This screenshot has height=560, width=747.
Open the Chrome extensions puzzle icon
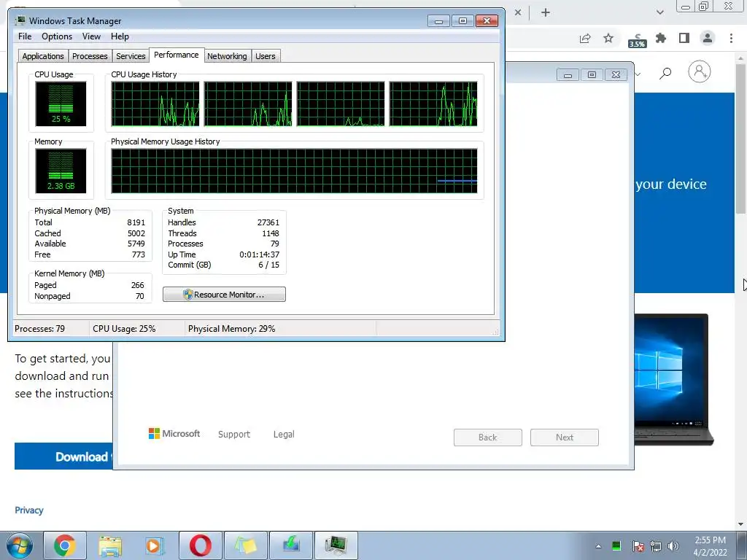click(661, 38)
